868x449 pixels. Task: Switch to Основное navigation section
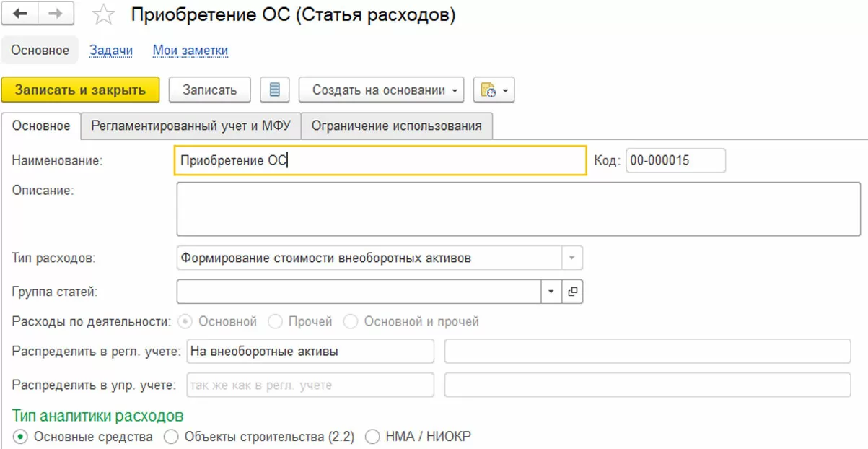(x=40, y=51)
